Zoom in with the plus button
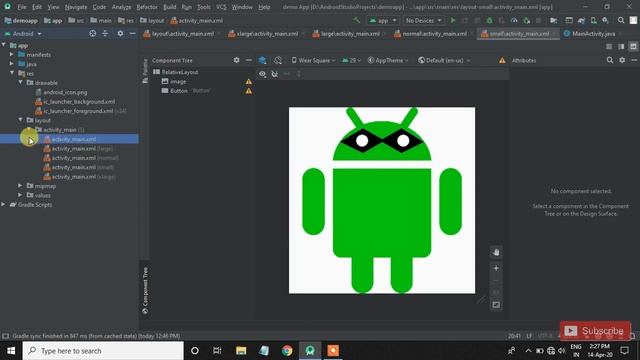640x360 pixels. click(x=496, y=268)
